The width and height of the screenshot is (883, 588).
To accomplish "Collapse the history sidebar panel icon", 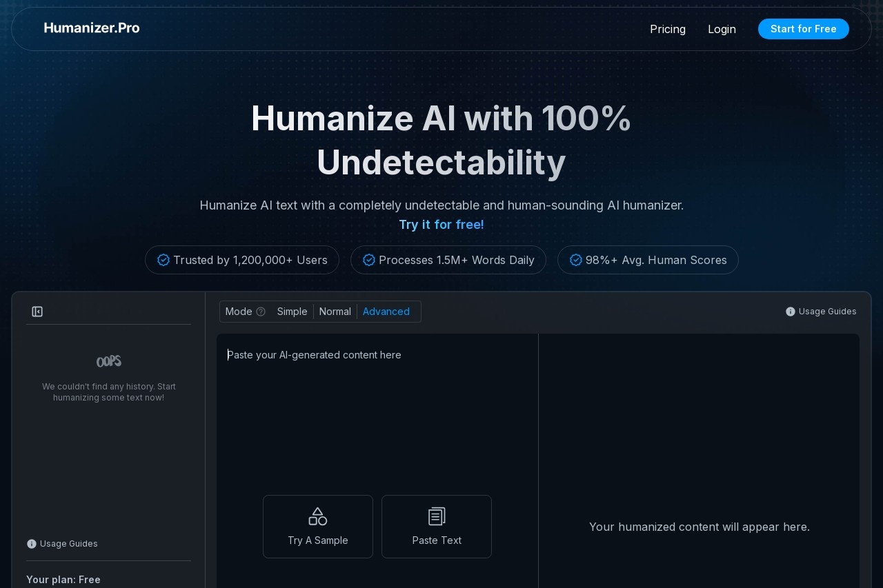I will click(37, 312).
